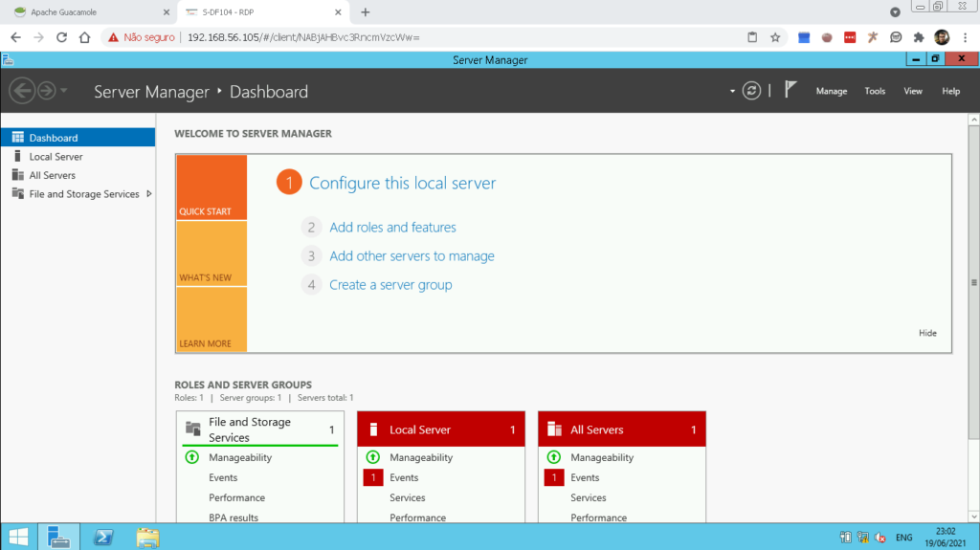
Task: Open Chrome three-dot menu
Action: click(x=965, y=37)
